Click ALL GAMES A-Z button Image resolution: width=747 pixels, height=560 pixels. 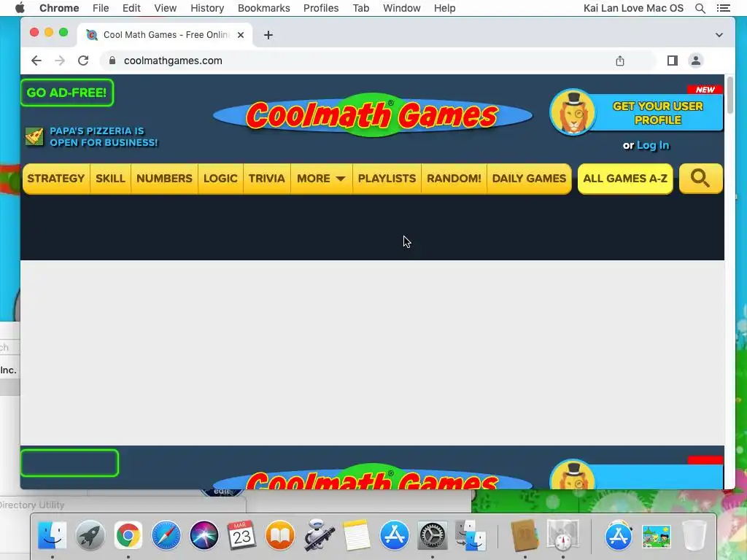(625, 179)
